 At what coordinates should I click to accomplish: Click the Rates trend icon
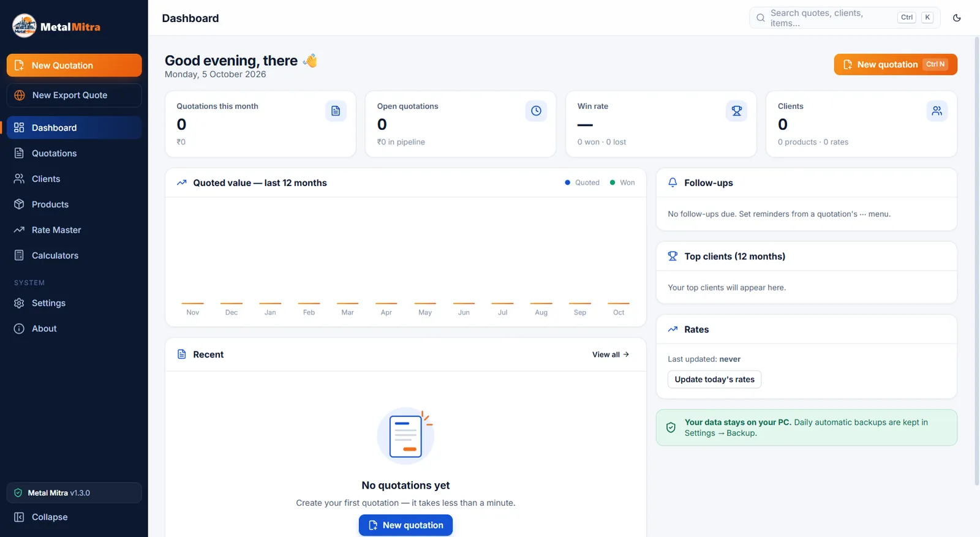coord(673,329)
